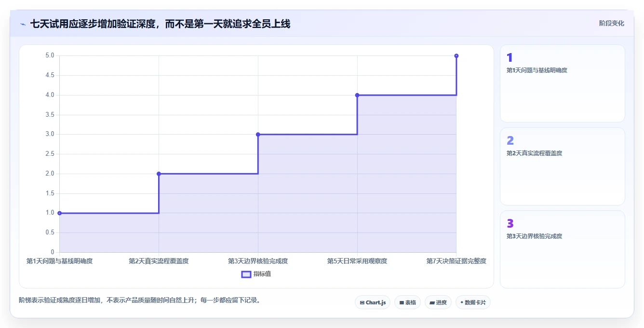Click the 阶段变化 label in the header

click(611, 23)
